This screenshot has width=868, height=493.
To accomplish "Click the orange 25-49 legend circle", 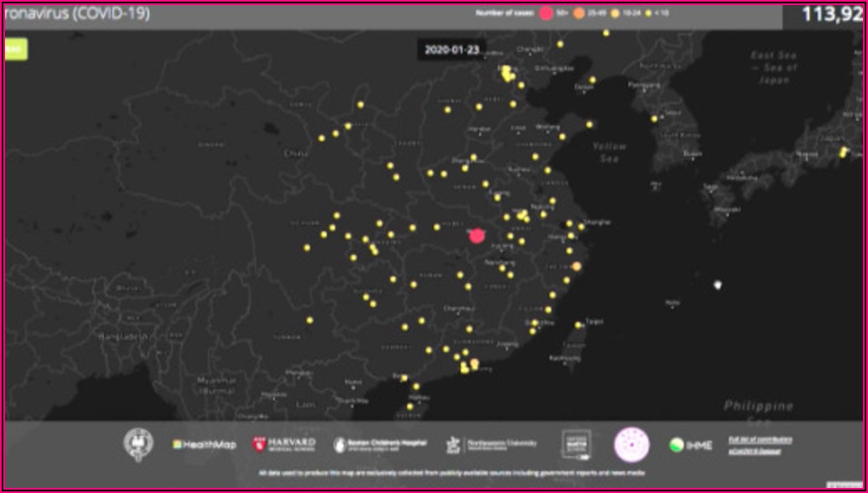I will tap(578, 13).
